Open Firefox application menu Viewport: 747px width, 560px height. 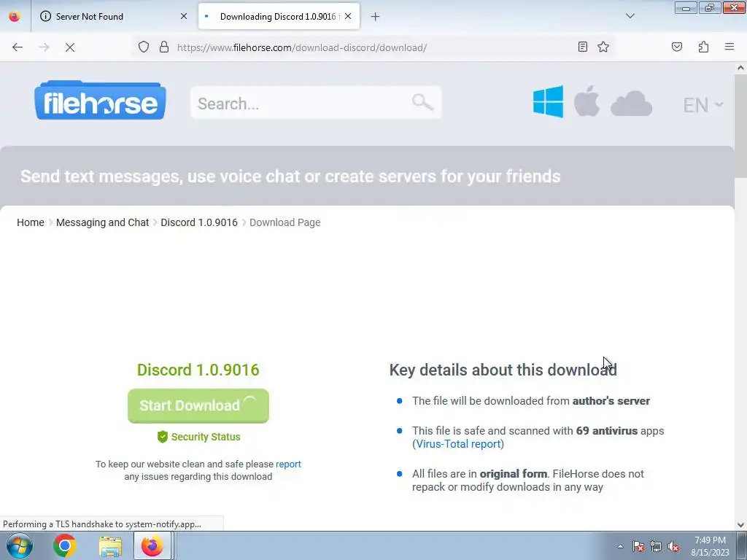pyautogui.click(x=729, y=47)
